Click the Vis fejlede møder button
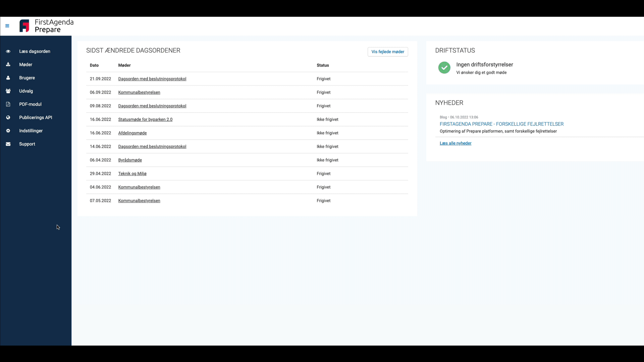The image size is (644, 362). 388,52
